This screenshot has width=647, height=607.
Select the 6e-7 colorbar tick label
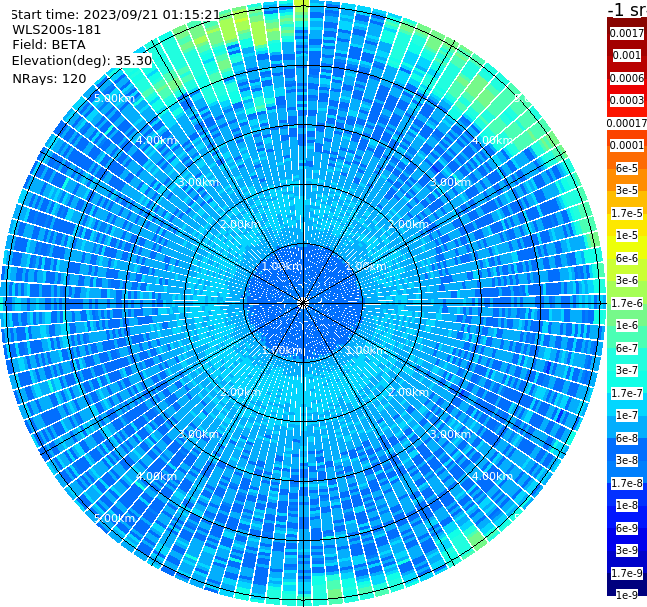pos(627,348)
